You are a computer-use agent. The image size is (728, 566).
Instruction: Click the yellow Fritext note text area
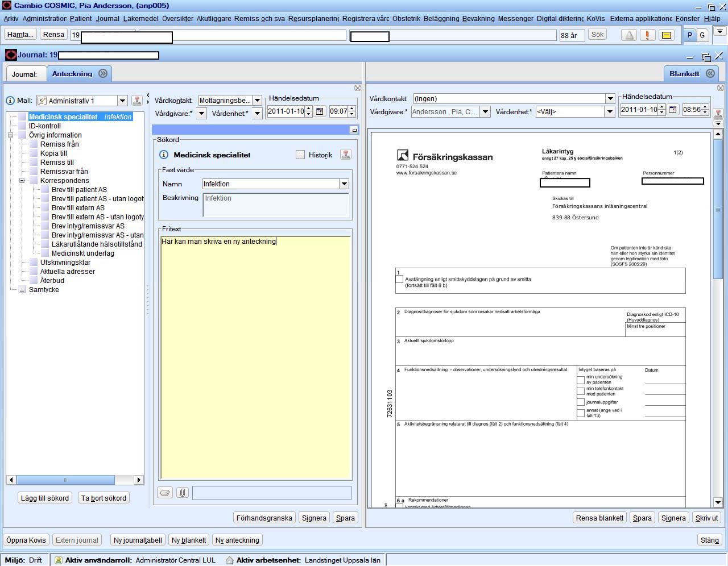pyautogui.click(x=255, y=357)
